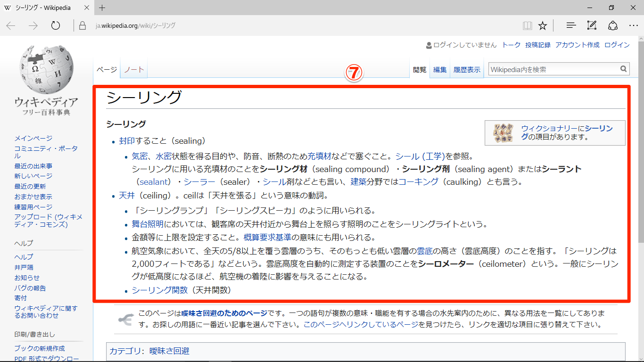Click the Share icon in toolbar

pyautogui.click(x=613, y=25)
